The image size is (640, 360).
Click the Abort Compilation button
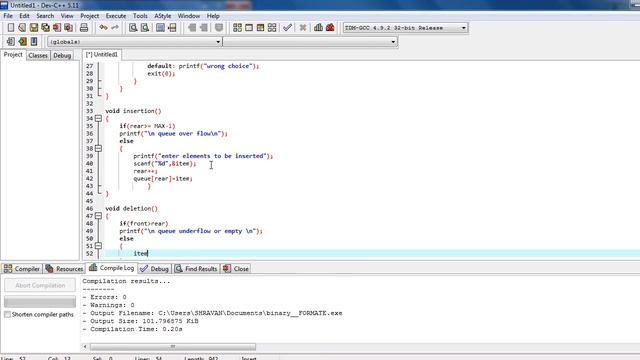(x=40, y=285)
